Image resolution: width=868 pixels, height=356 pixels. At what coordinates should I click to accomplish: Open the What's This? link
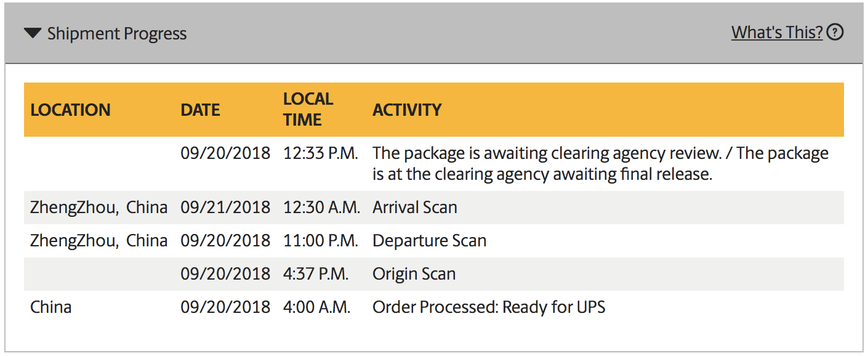pos(777,33)
